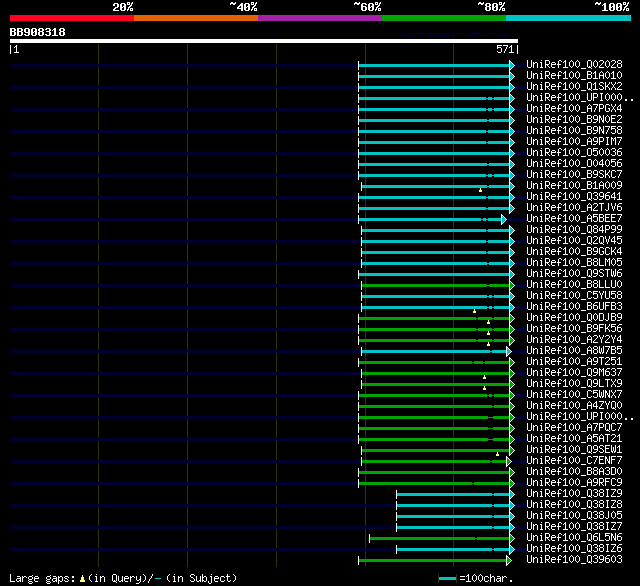Click the cyan ~100% identity color swatch
Screen dimensions: 640x586
[568, 18]
